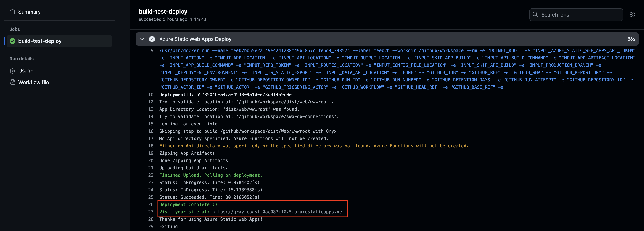This screenshot has width=644, height=231.
Task: Click 'succeeded 2 hours ago in 4m 4s' status text
Action: pos(173,19)
